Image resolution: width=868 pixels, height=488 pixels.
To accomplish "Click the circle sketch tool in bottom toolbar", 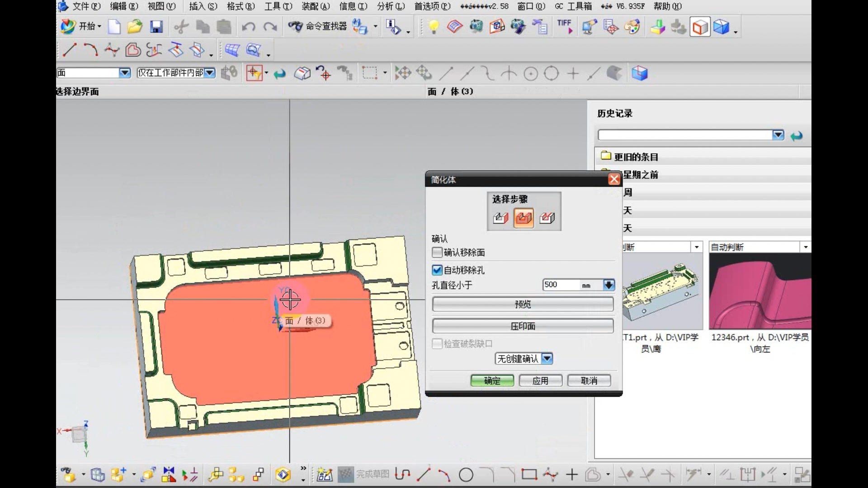I will pos(466,475).
